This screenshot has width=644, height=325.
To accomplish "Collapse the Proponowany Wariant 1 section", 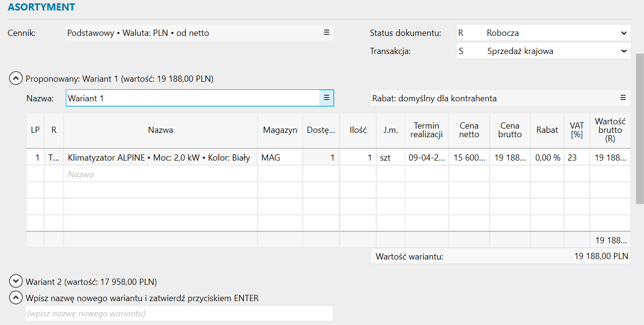I will pos(16,78).
